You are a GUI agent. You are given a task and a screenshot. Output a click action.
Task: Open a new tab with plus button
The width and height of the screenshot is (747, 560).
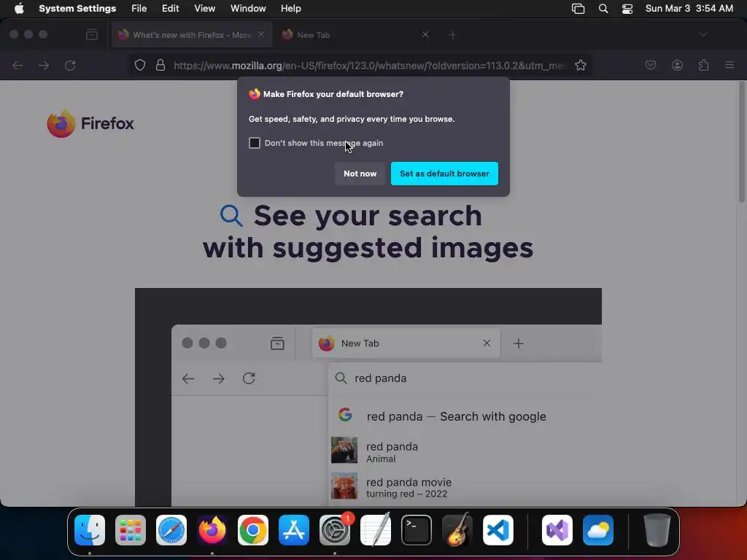452,35
